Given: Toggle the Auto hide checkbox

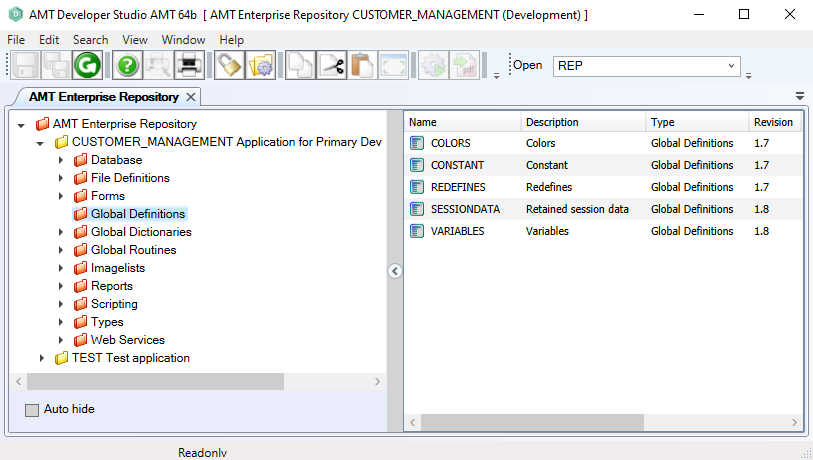Looking at the screenshot, I should coord(32,410).
